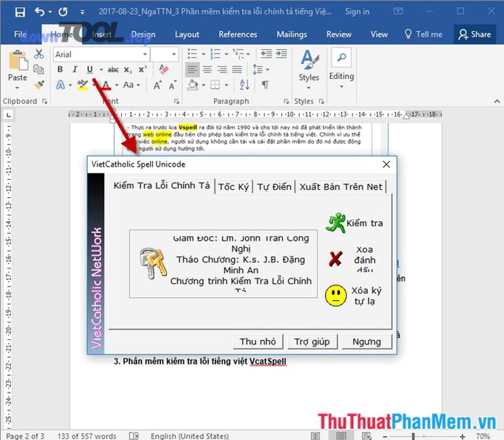Apply yellow text highlight color
This screenshot has width=504, height=440.
[82, 85]
